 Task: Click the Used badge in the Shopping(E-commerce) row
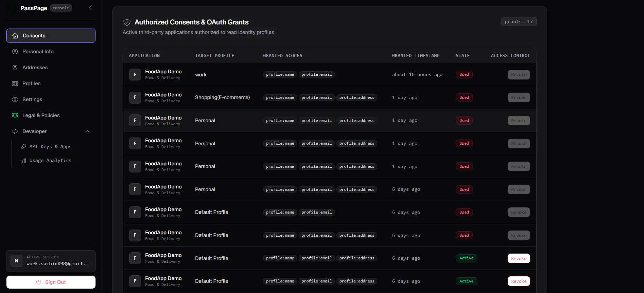click(464, 97)
